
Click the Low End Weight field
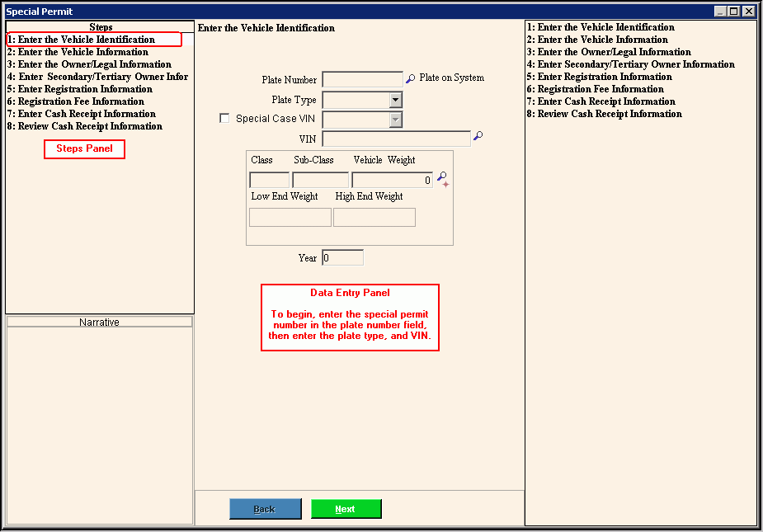pos(290,217)
